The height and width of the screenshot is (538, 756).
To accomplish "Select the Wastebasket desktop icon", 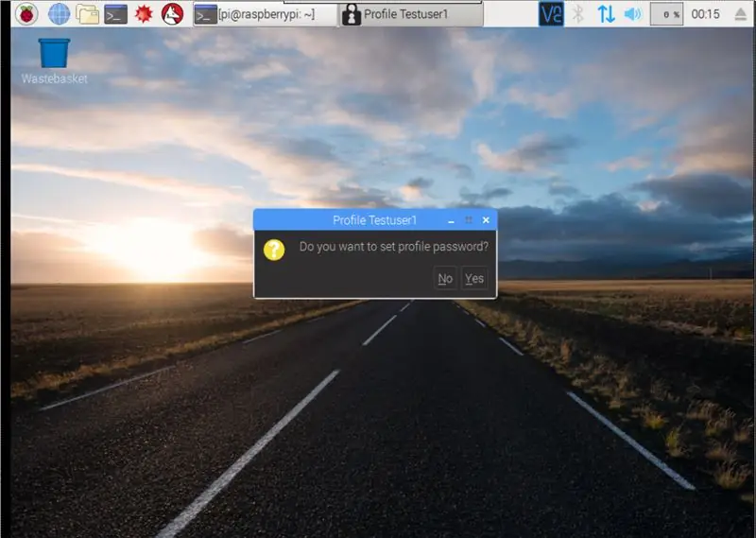I will pyautogui.click(x=54, y=61).
